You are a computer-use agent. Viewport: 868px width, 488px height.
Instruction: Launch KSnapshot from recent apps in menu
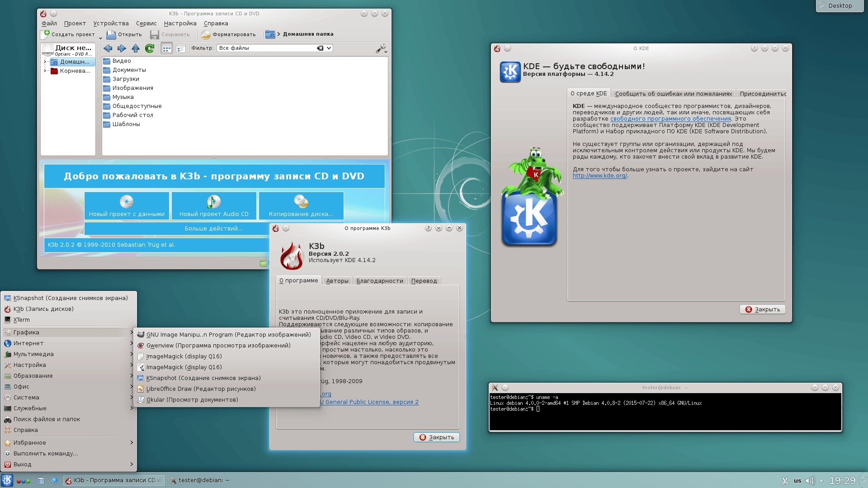coord(69,298)
